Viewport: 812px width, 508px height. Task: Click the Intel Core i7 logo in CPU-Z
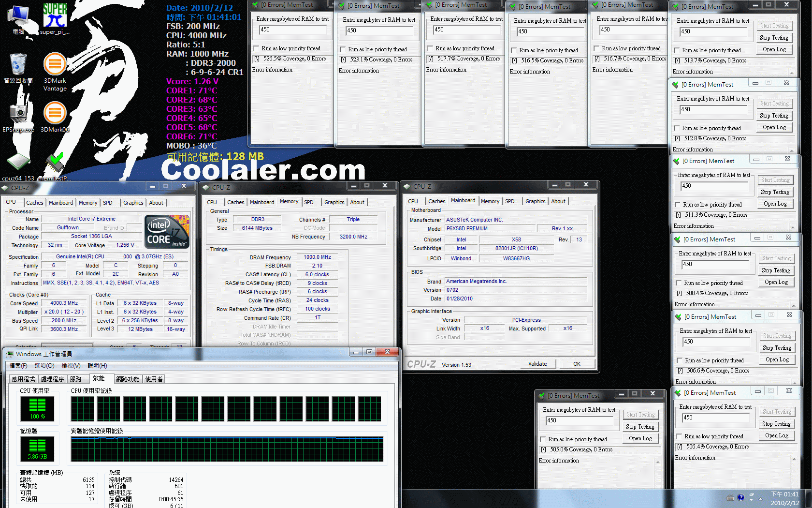[x=167, y=232]
